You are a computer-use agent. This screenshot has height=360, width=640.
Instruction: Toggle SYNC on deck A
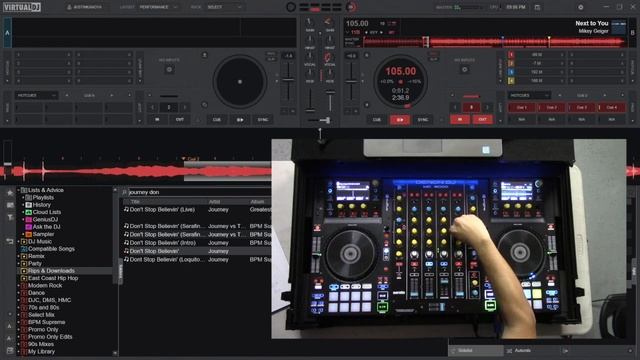(262, 120)
